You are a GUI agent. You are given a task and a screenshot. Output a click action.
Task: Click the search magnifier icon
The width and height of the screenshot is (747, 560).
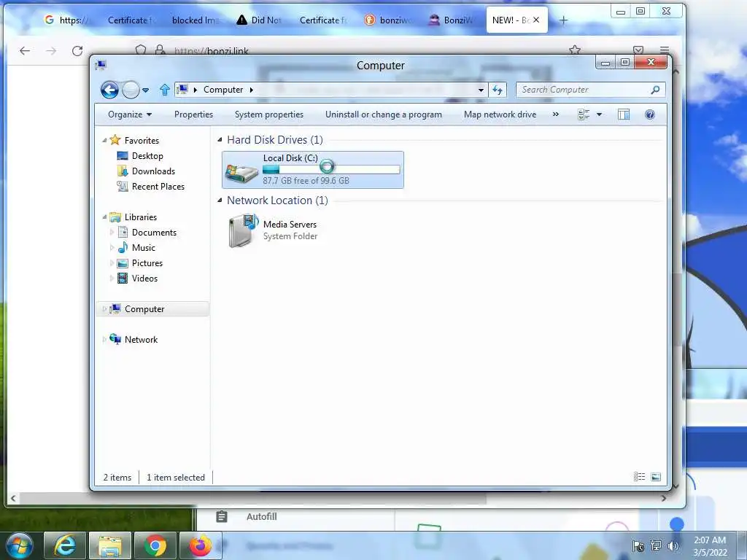coord(656,90)
